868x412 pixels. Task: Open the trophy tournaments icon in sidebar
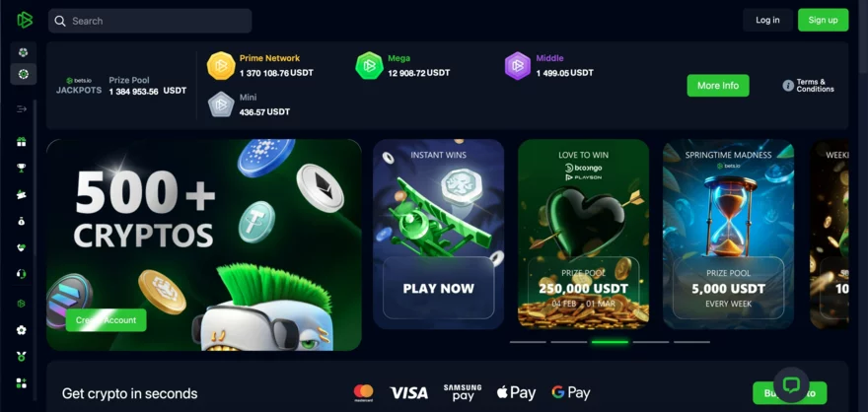(x=22, y=169)
